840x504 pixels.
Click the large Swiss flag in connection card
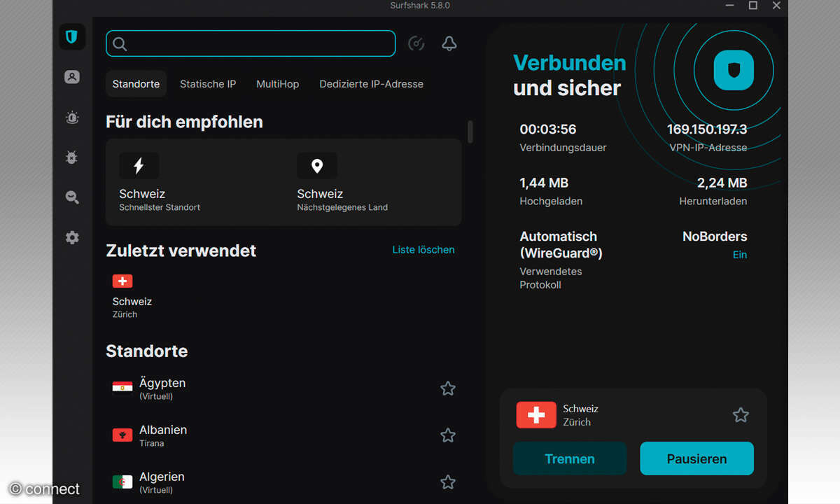point(536,415)
